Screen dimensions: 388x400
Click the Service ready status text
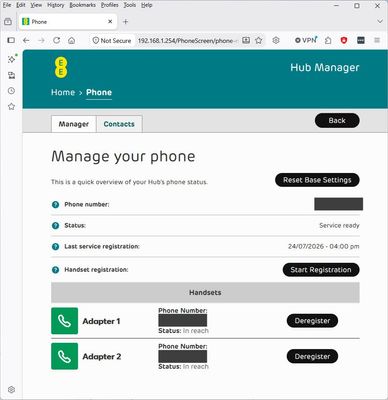pyautogui.click(x=339, y=226)
